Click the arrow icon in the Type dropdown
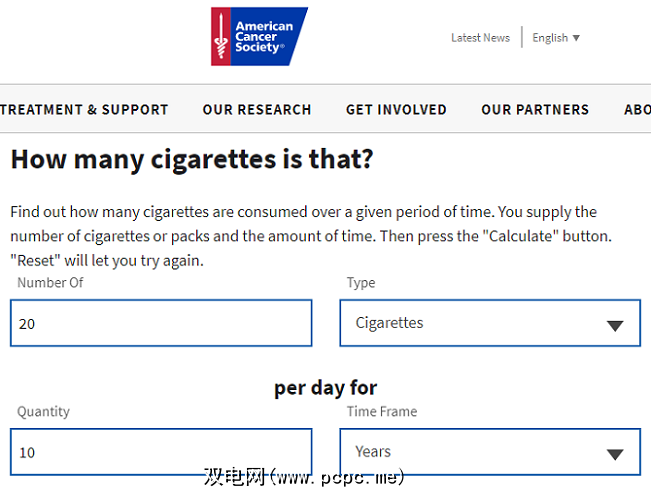651x500 pixels. point(615,325)
